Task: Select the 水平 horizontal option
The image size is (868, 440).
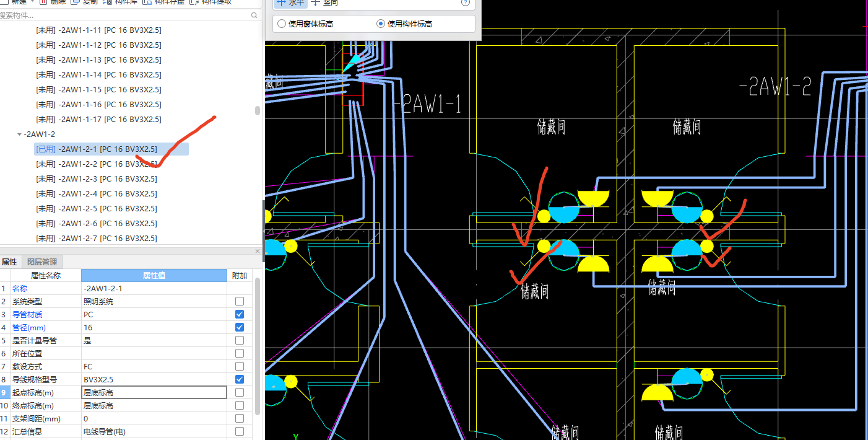Action: click(290, 3)
